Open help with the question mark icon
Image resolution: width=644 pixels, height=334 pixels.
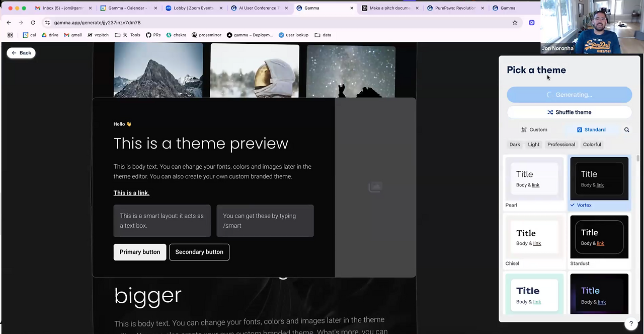pos(631,324)
